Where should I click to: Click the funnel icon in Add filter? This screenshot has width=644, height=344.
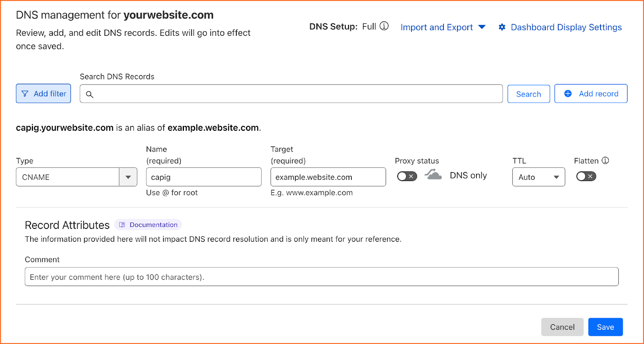point(25,94)
